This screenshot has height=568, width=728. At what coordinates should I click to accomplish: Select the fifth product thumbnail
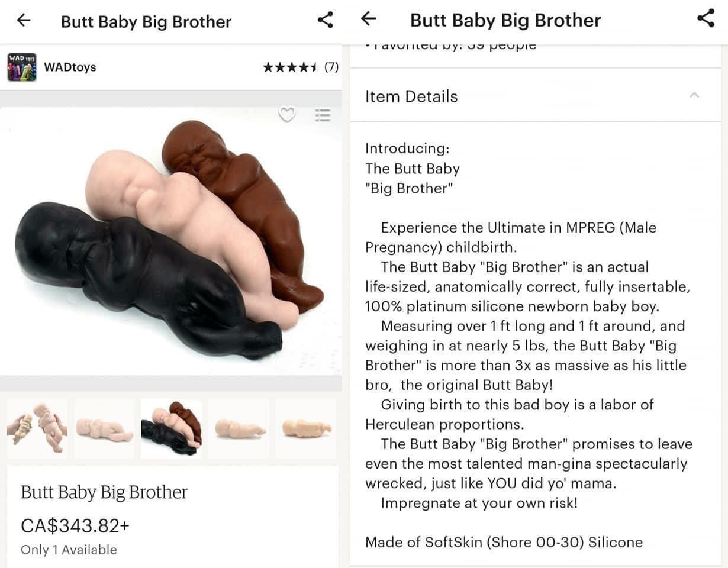(306, 429)
